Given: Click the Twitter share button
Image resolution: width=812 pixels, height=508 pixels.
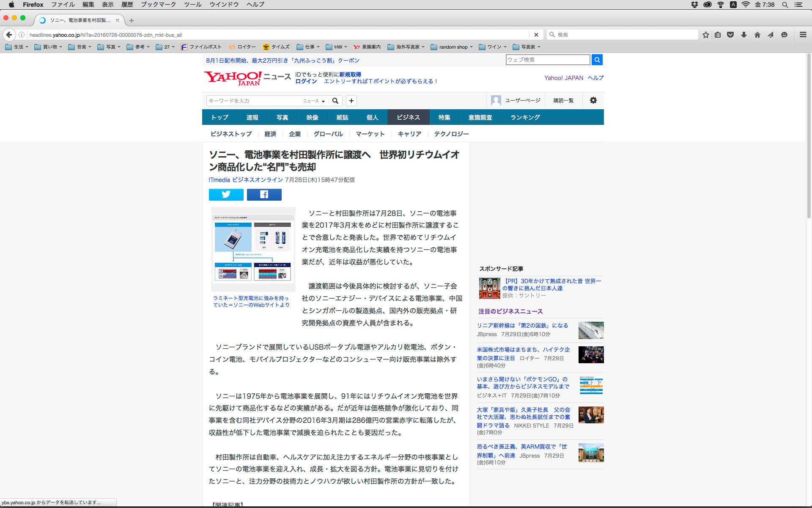Looking at the screenshot, I should pos(226,194).
